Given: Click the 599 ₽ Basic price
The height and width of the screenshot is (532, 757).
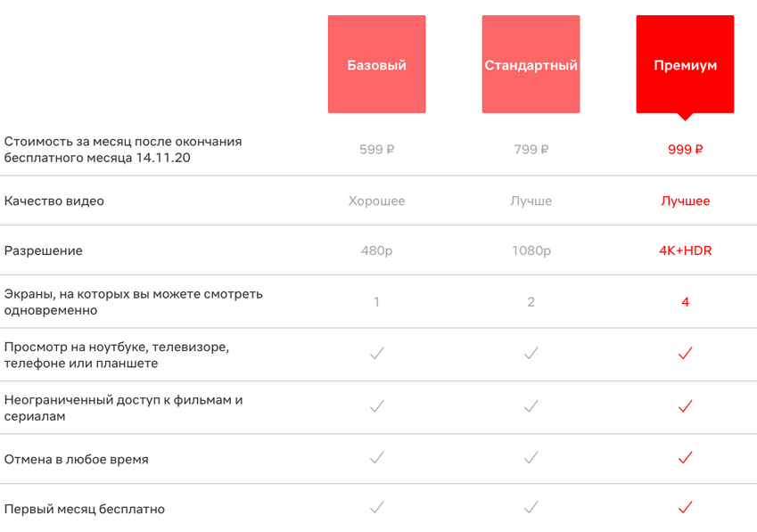Looking at the screenshot, I should pos(376,150).
